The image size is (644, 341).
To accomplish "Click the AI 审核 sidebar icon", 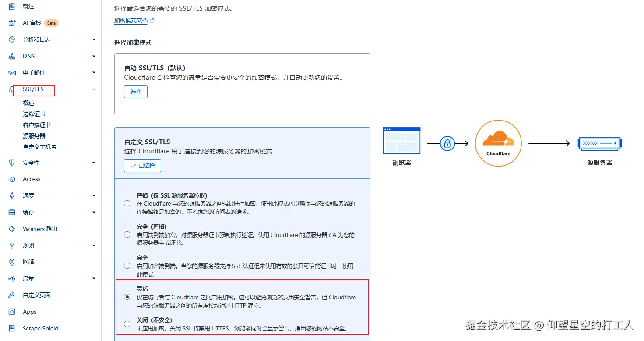I will click(x=12, y=23).
